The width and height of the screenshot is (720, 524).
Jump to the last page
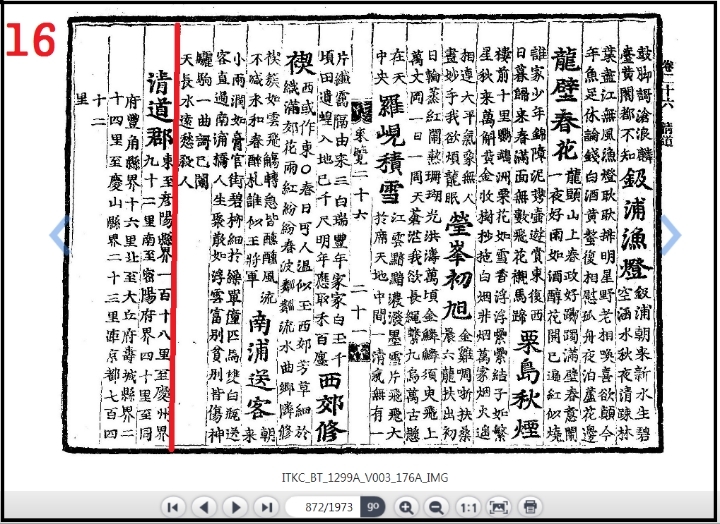point(267,507)
